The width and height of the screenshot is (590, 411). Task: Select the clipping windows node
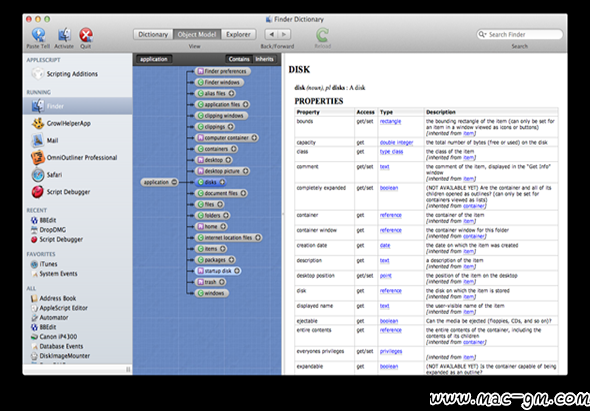(x=221, y=116)
